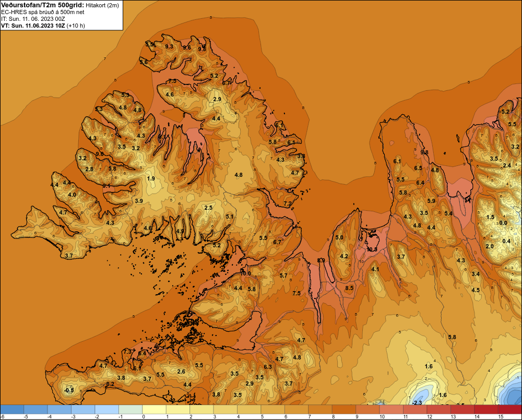Viewport: 522px width, 420px height.
Task: Click the '3.4' temperature value on the map
Action: 476,274
